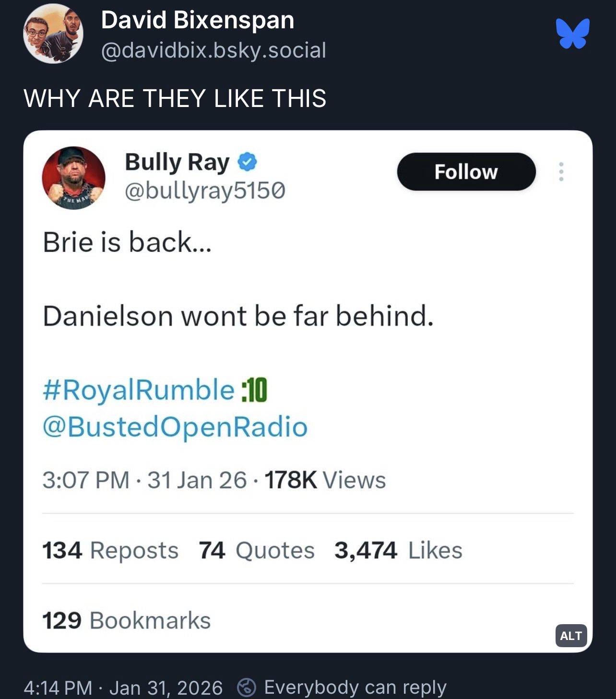
Task: Open the 3,474 Likes list
Action: tap(399, 550)
